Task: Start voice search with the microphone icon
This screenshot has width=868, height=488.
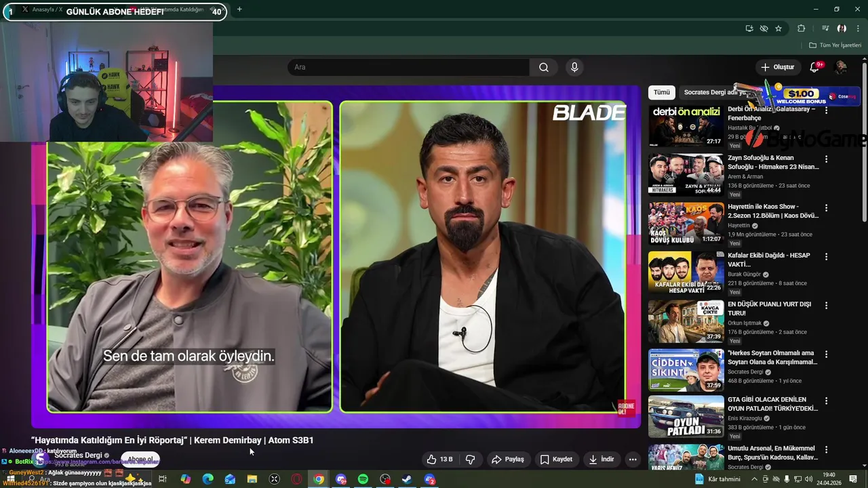Action: pyautogui.click(x=574, y=67)
